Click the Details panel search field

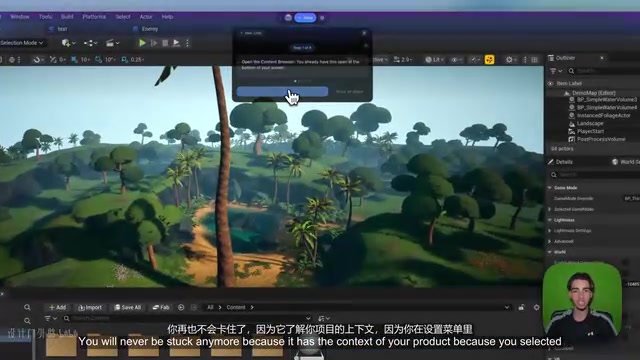[596, 175]
